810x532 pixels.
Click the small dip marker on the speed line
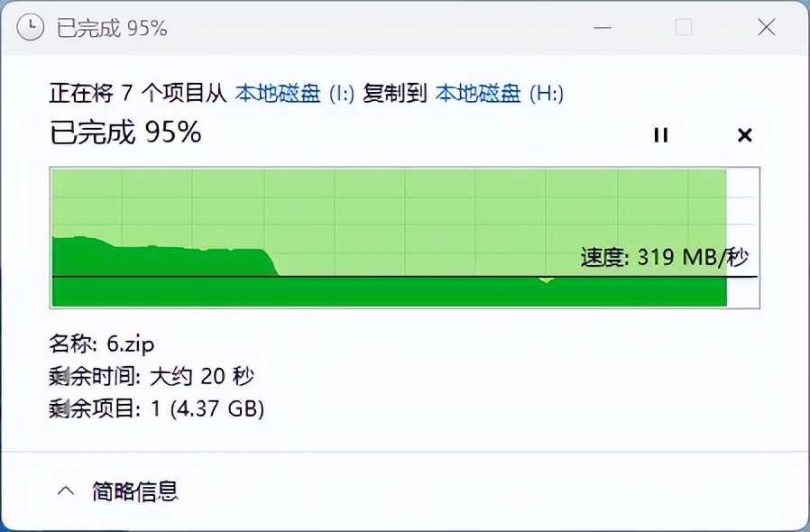[546, 280]
